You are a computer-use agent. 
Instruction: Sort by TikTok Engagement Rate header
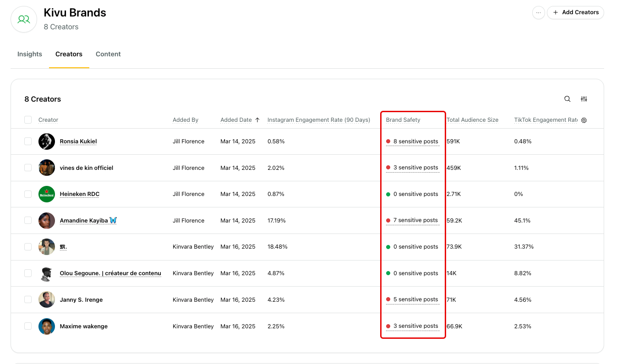[x=546, y=120]
